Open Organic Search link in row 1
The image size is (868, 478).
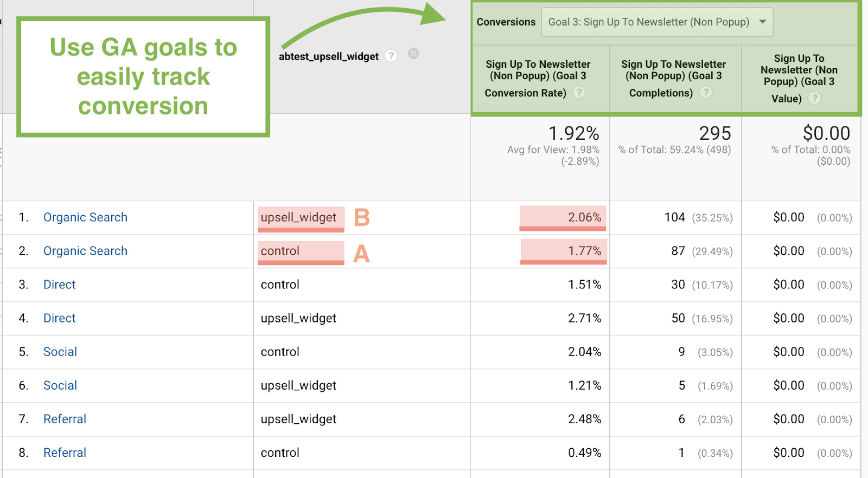[85, 217]
